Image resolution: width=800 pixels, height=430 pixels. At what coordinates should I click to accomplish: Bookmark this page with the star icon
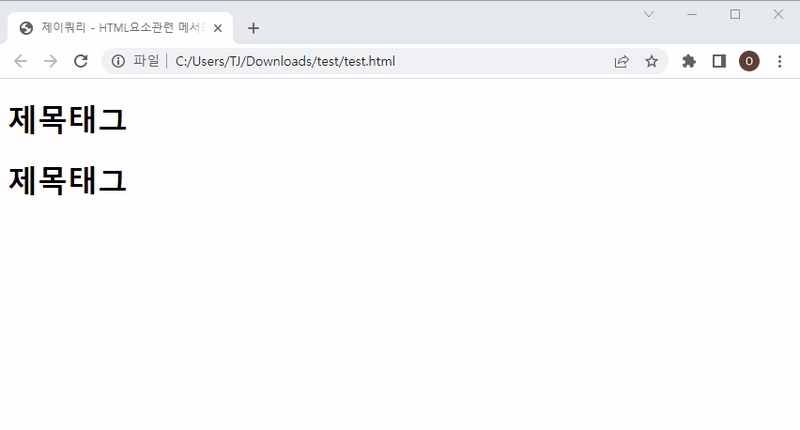652,61
